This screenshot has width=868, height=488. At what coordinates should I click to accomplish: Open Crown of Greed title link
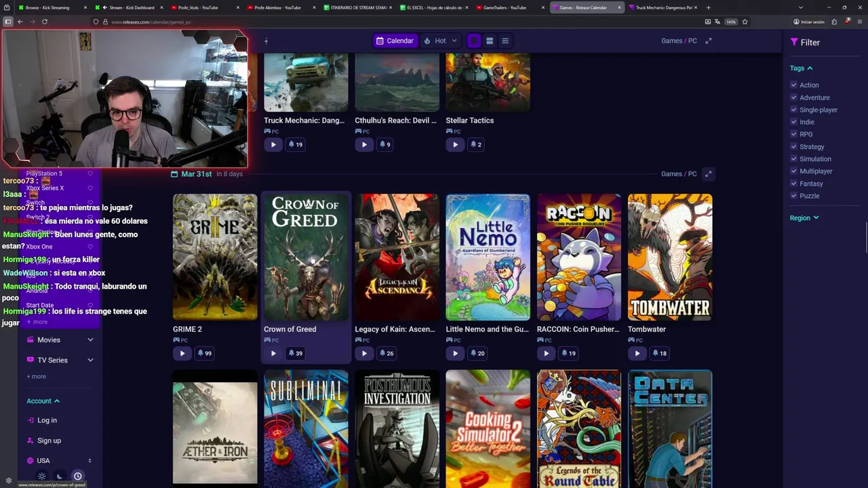[290, 329]
